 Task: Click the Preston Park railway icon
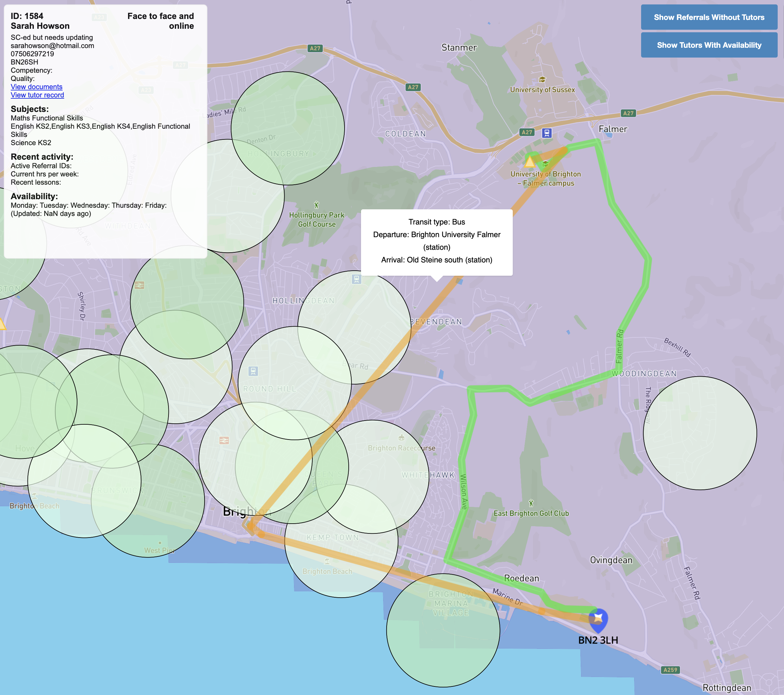pyautogui.click(x=139, y=285)
